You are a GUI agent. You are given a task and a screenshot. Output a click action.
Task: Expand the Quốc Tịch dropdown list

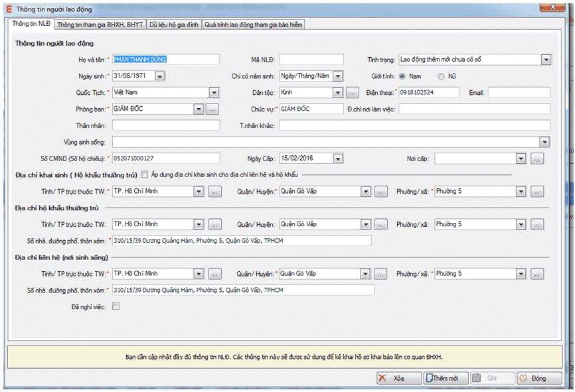pos(214,93)
